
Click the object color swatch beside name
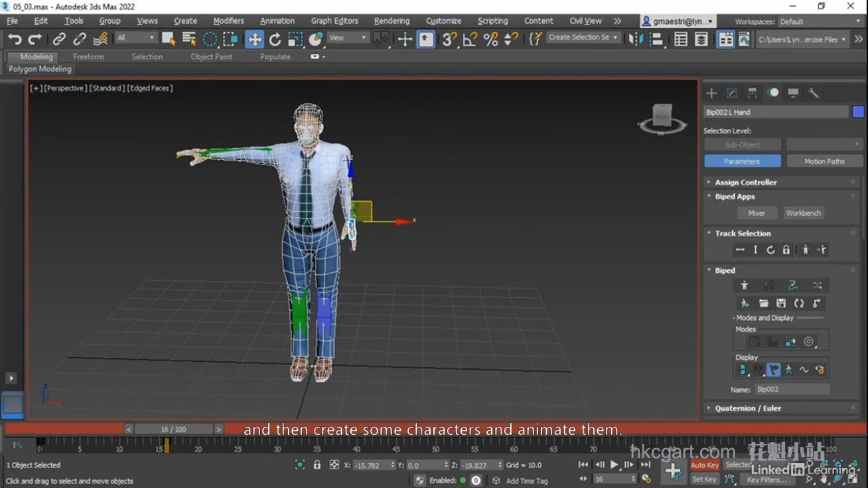tap(858, 112)
